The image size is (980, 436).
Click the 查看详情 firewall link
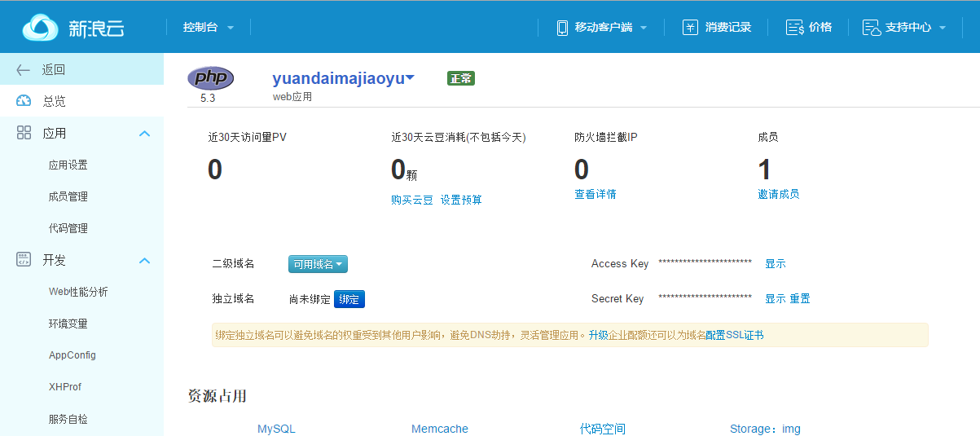pyautogui.click(x=595, y=194)
